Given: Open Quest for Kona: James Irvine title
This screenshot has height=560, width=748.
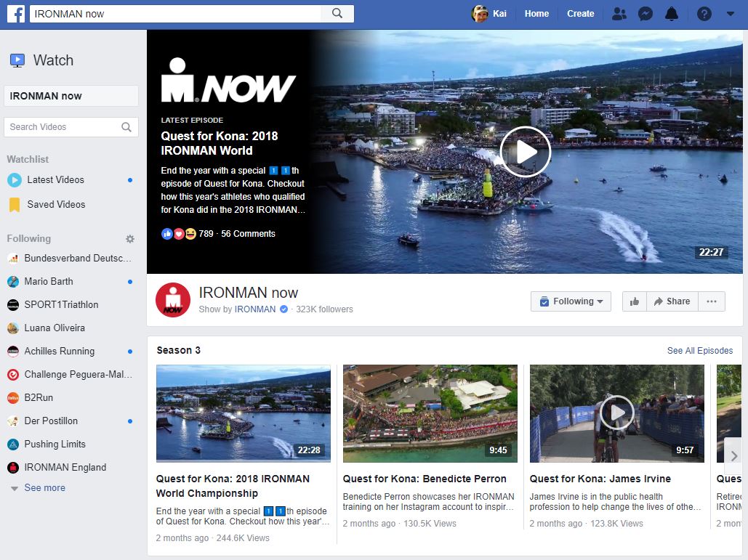Looking at the screenshot, I should (x=600, y=479).
